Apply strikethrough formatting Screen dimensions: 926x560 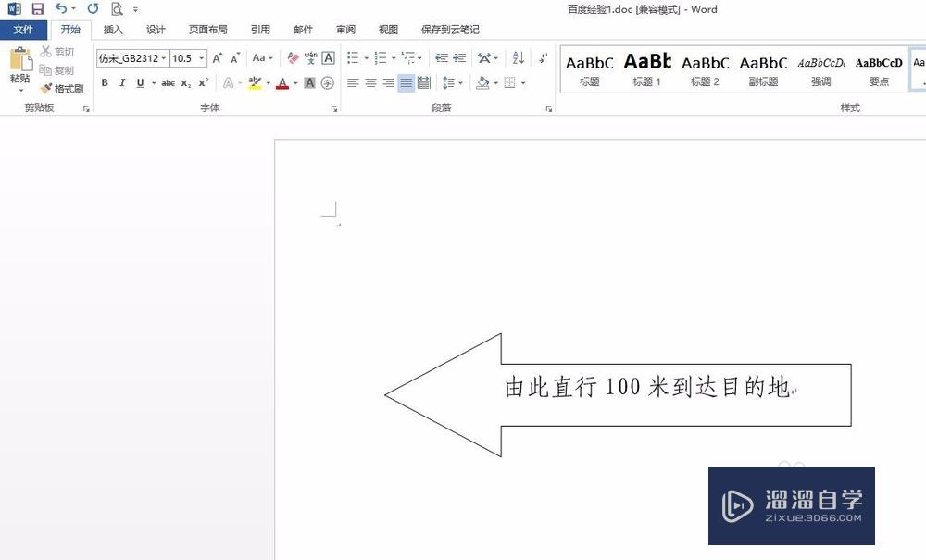click(168, 83)
